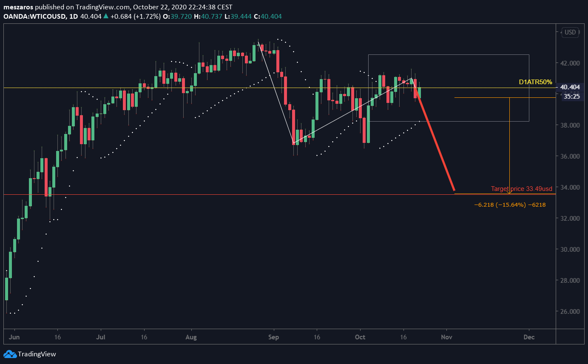Click the 42.000 price axis label
The height and width of the screenshot is (364, 588).
(570, 63)
